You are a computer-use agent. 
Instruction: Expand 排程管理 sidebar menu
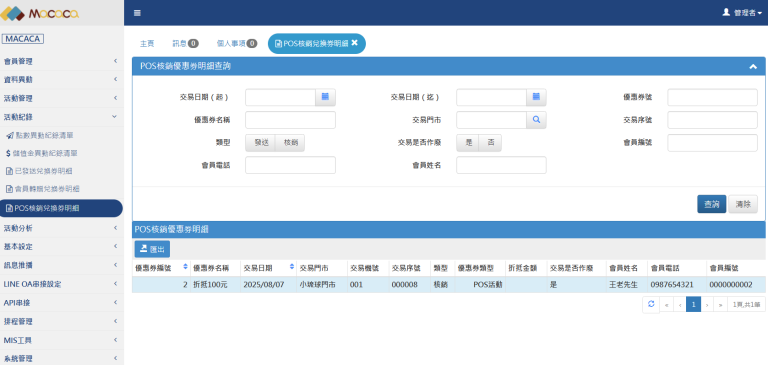point(61,321)
